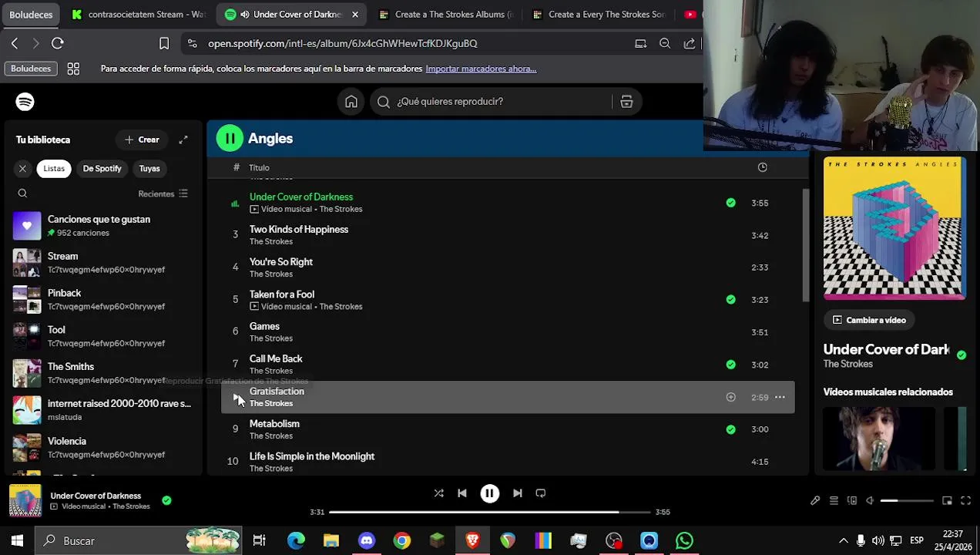Click now playing album thumbnail in player bar
This screenshot has height=555, width=980.
25,501
